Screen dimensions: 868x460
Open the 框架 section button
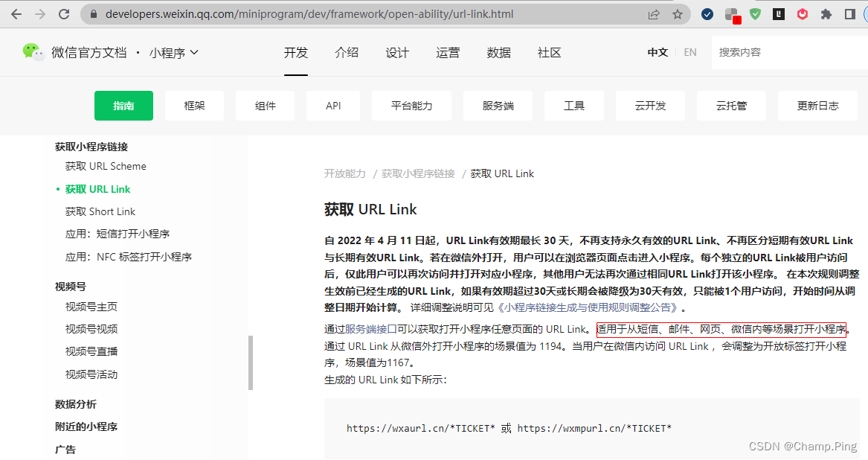click(194, 106)
